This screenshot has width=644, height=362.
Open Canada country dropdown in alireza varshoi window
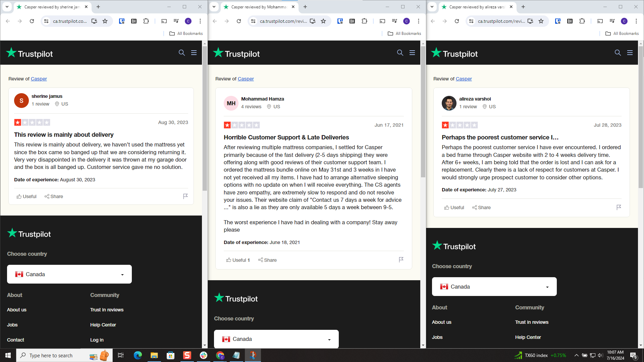(494, 287)
